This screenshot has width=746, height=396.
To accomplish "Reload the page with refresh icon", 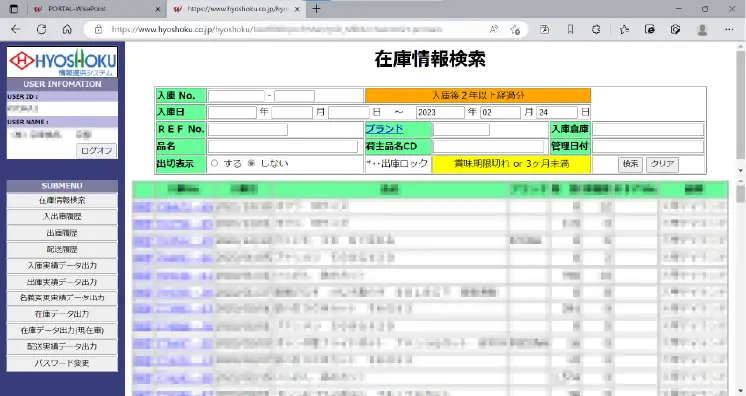I will 41,30.
